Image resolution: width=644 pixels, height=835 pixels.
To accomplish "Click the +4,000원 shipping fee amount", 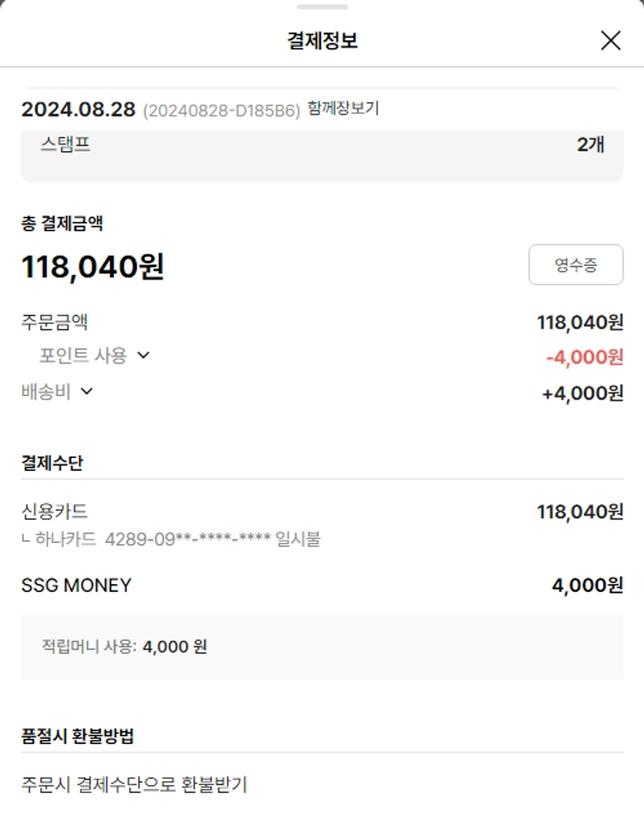I will click(582, 393).
